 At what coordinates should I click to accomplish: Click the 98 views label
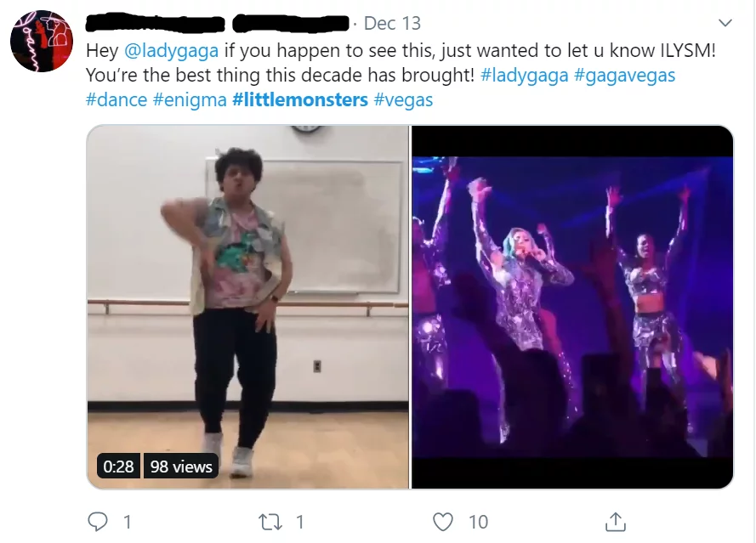coord(181,467)
